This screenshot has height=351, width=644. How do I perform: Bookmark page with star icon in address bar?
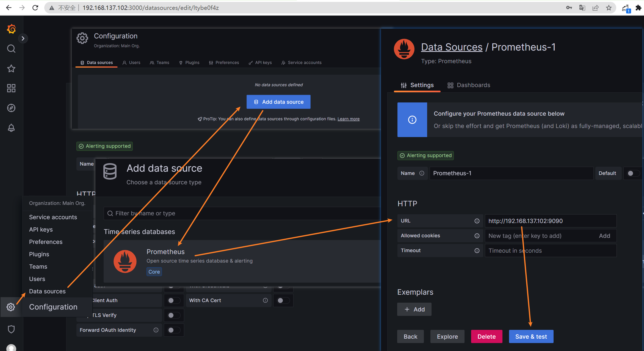click(609, 8)
